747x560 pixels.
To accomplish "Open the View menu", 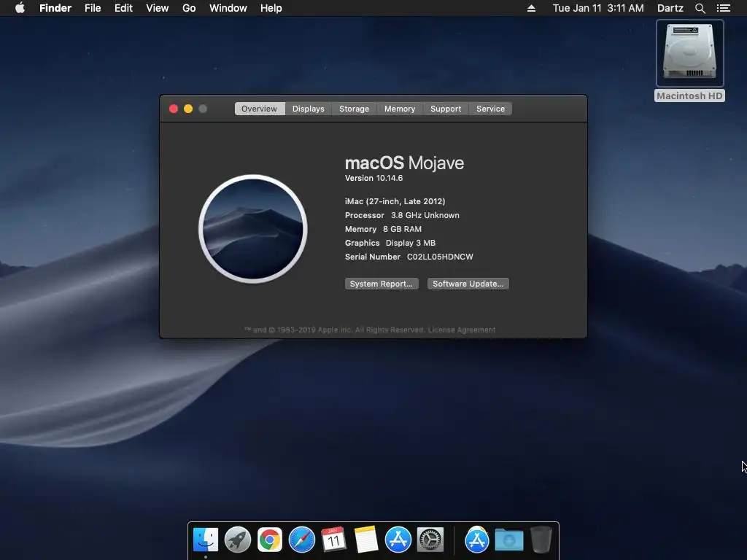I will [158, 8].
